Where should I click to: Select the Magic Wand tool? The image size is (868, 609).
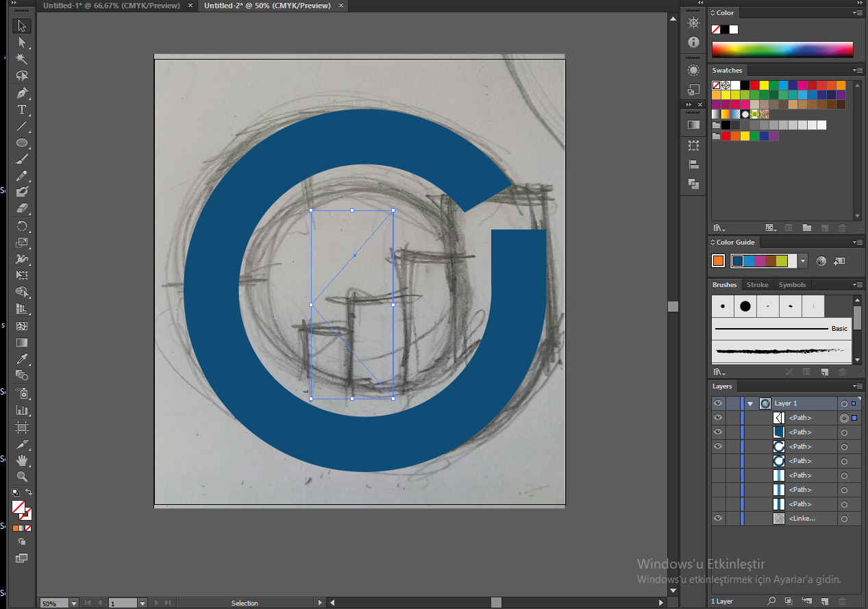coord(22,59)
